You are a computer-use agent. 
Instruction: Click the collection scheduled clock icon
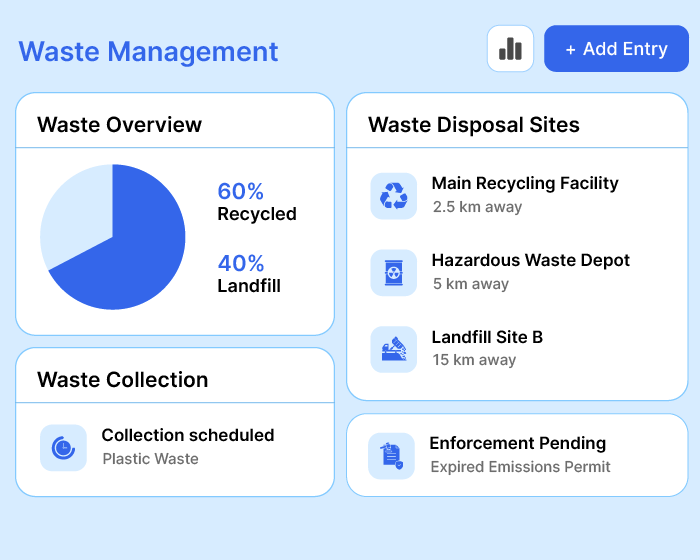point(63,447)
